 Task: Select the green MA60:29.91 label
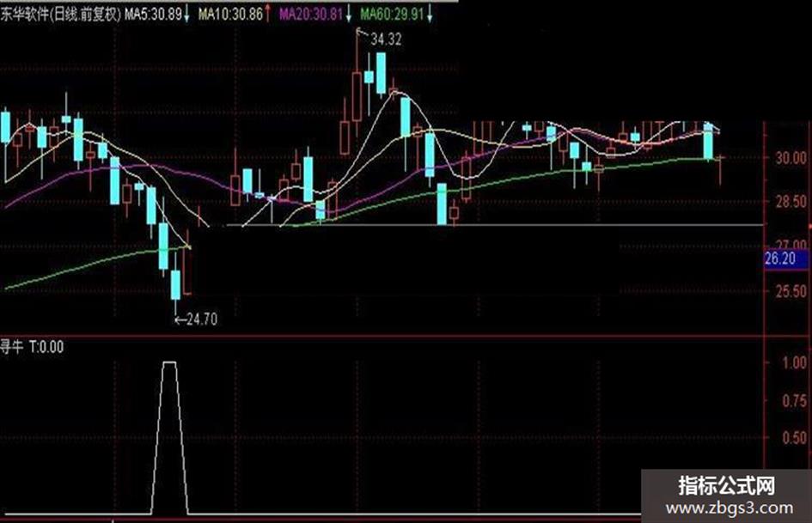(x=392, y=14)
